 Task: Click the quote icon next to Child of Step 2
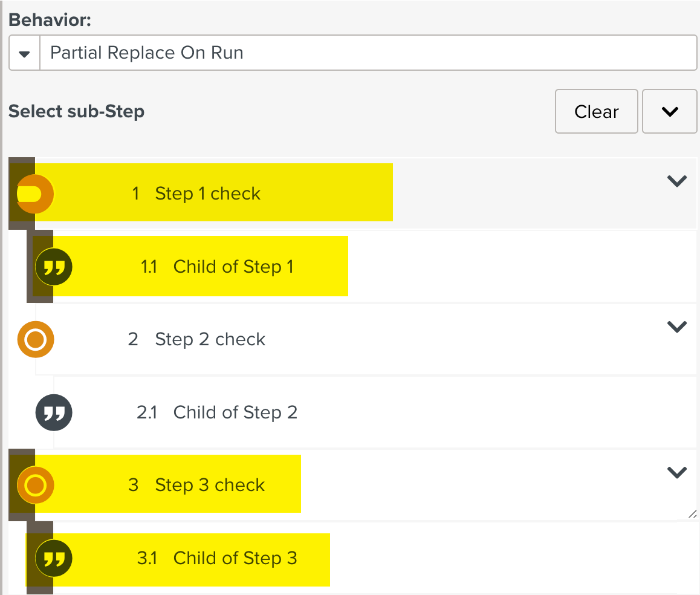point(54,412)
